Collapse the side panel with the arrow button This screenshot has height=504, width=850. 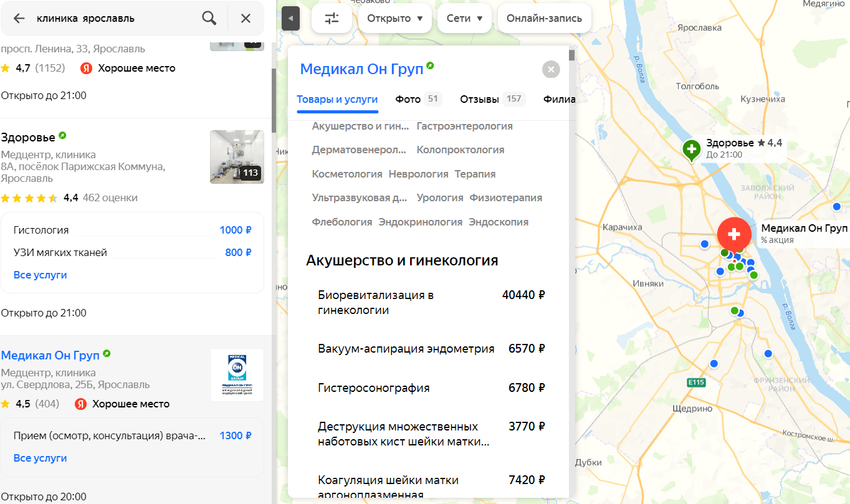pyautogui.click(x=290, y=19)
